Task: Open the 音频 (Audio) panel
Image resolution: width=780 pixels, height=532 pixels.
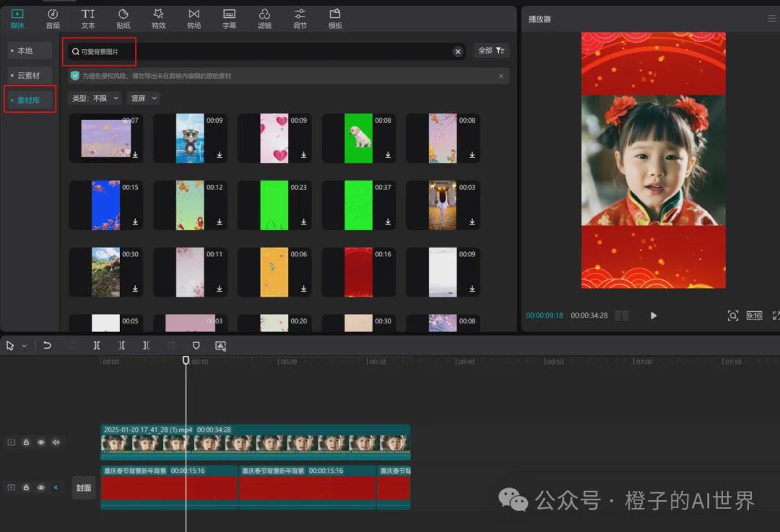Action: (x=53, y=18)
